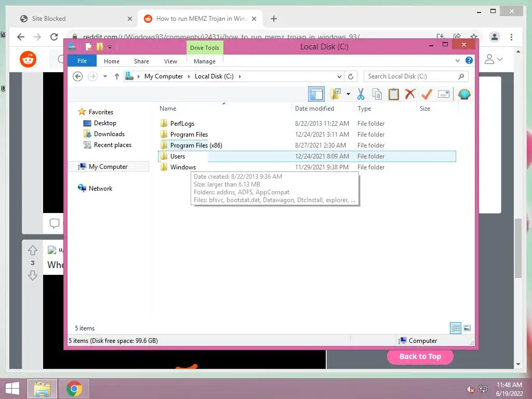Click the red X Delete icon

click(x=410, y=94)
